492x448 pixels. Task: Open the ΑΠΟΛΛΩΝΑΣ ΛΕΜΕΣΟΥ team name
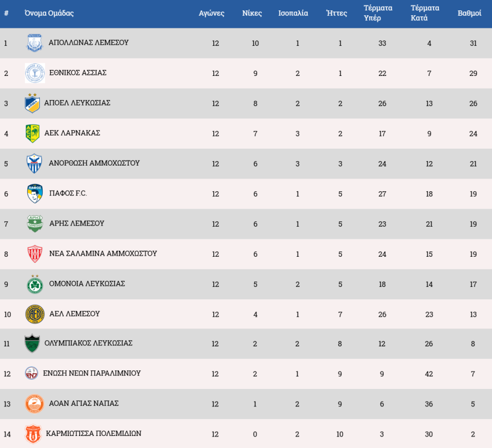pyautogui.click(x=89, y=43)
